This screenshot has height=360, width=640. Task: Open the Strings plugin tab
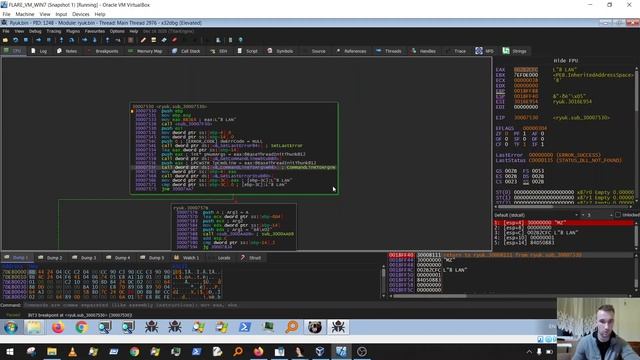pos(514,51)
